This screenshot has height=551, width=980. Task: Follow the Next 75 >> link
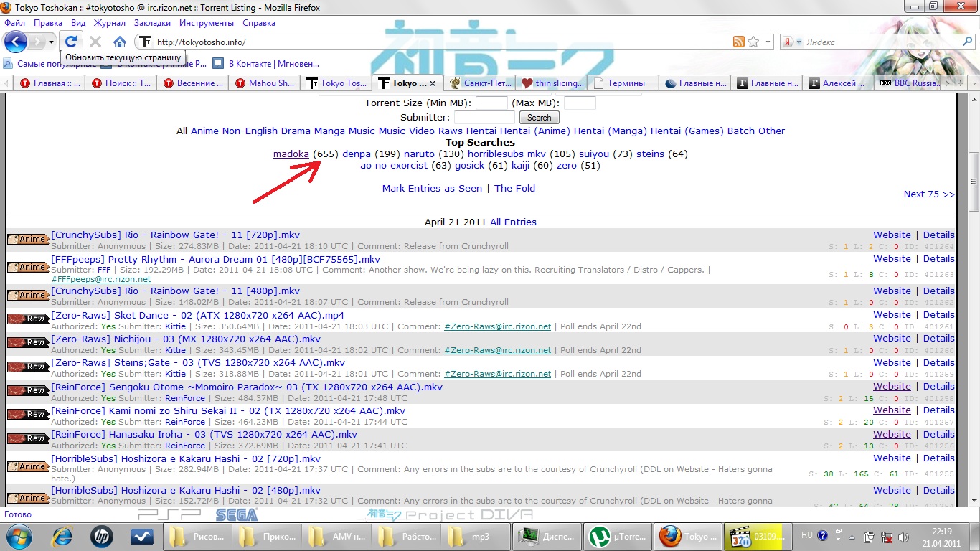[x=929, y=194]
